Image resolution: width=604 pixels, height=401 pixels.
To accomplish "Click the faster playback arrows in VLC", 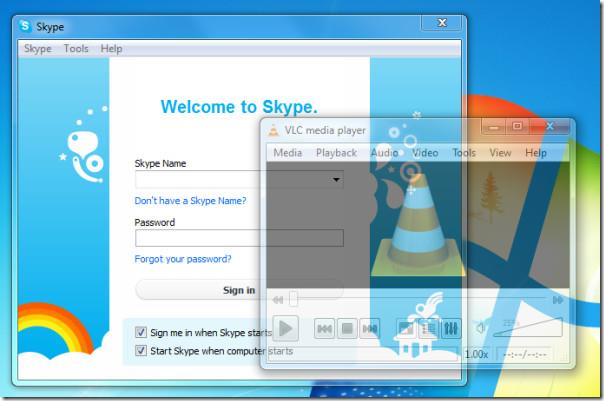I will (557, 300).
